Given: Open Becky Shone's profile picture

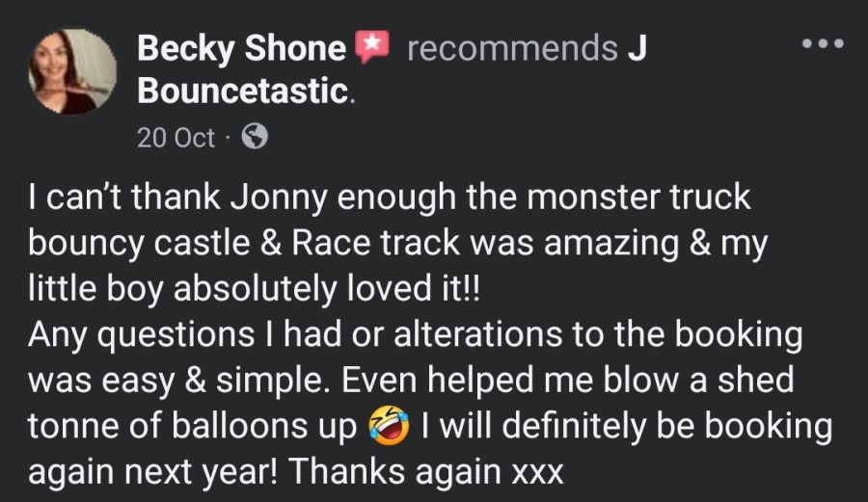Looking at the screenshot, I should (x=73, y=72).
